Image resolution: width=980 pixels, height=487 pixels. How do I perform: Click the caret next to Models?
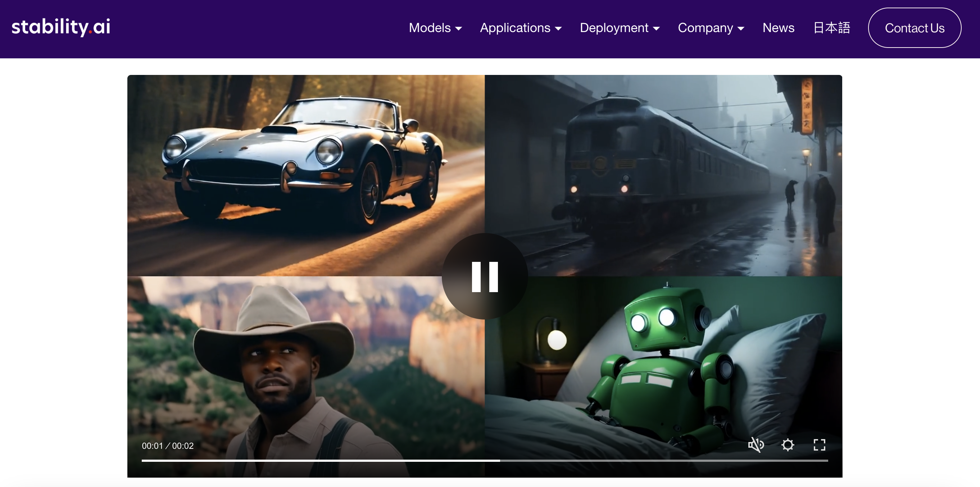point(458,28)
